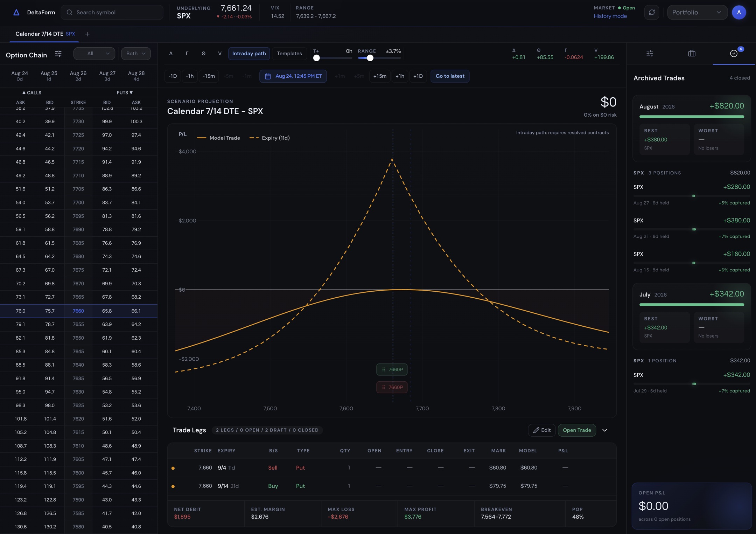Select Aug 24 0d expiry

[x=20, y=76]
